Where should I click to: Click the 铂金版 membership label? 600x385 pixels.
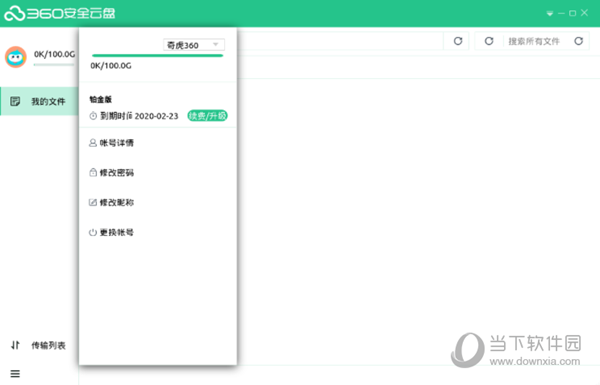pyautogui.click(x=101, y=100)
